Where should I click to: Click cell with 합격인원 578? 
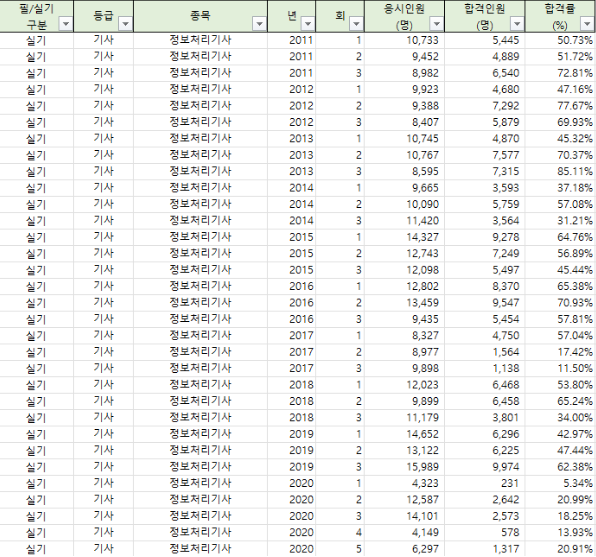click(x=485, y=532)
